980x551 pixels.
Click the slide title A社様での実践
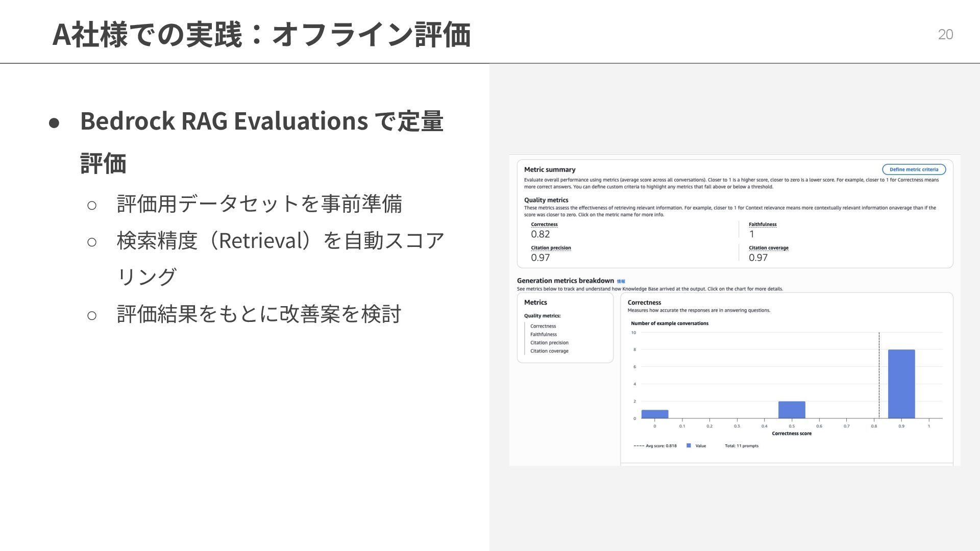[261, 35]
